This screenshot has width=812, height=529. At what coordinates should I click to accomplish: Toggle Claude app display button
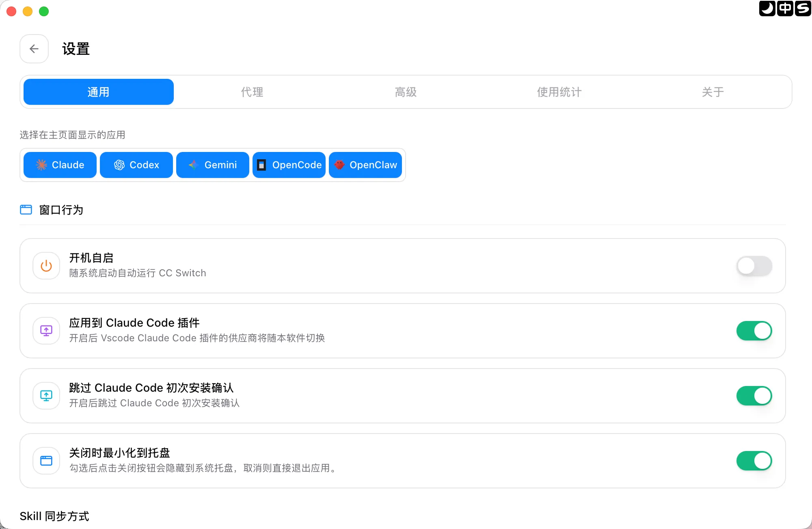coord(60,165)
